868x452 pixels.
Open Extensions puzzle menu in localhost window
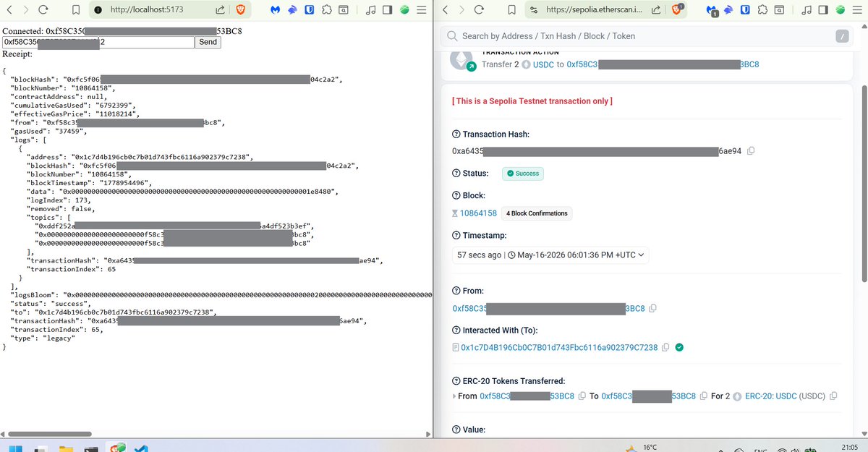tap(327, 10)
